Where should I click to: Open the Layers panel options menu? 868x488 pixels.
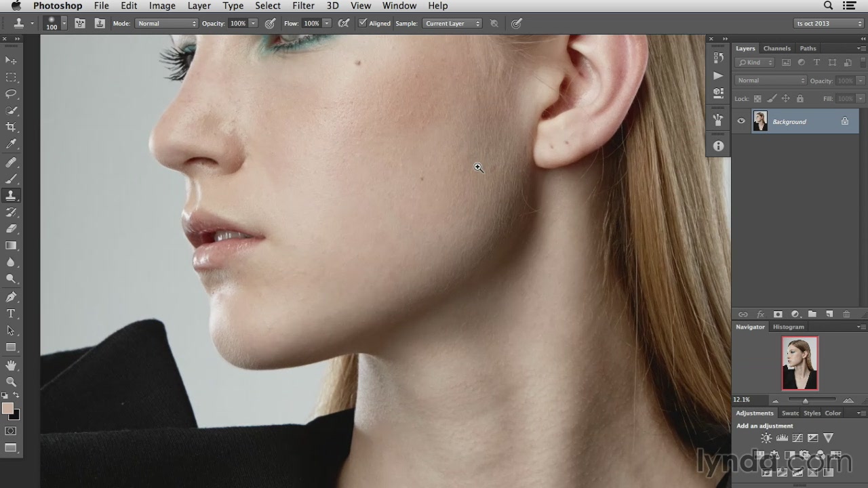click(x=861, y=48)
